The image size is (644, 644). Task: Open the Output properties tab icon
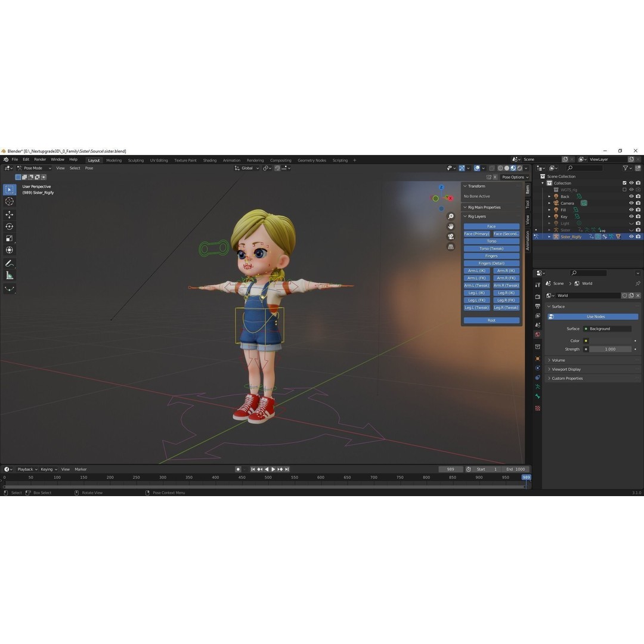(x=538, y=306)
